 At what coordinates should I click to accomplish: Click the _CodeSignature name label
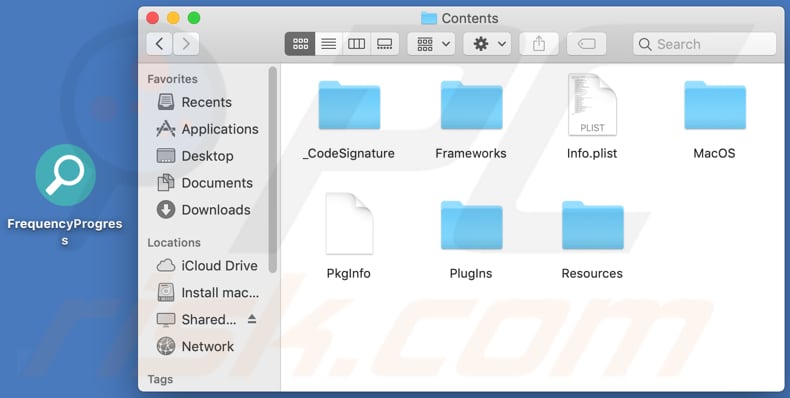click(x=349, y=153)
